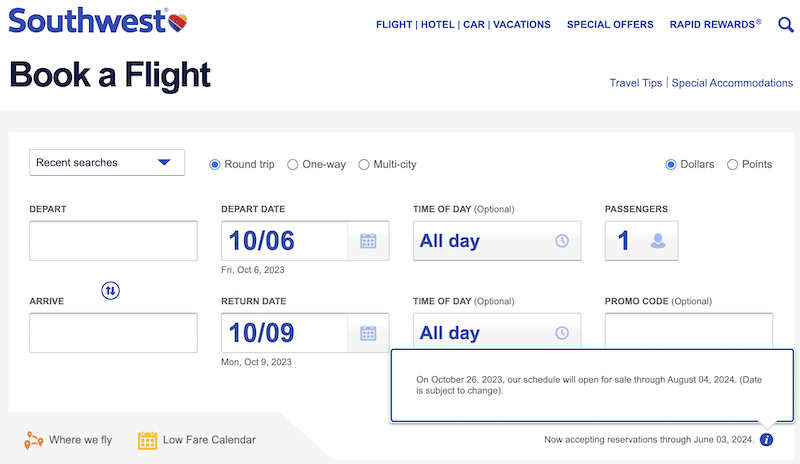Open the return date calendar icon

(368, 333)
